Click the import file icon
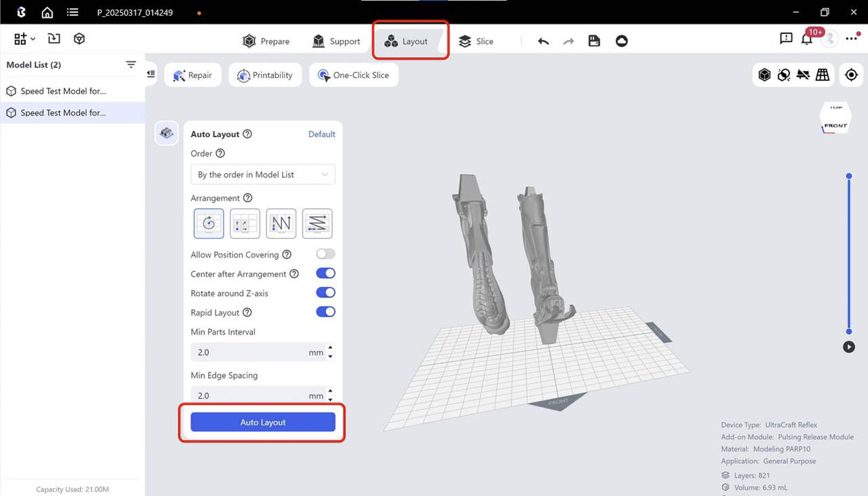868x496 pixels. (x=54, y=38)
